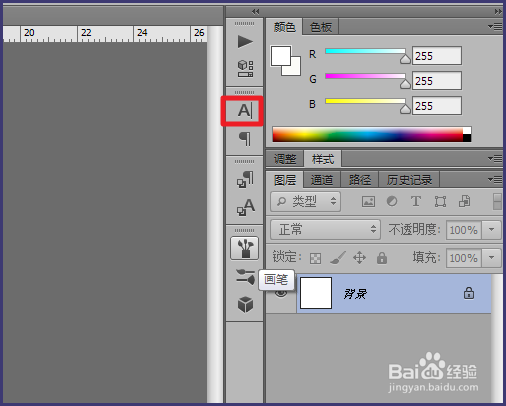Open the 填充 fill arrow dropdown

(491, 258)
